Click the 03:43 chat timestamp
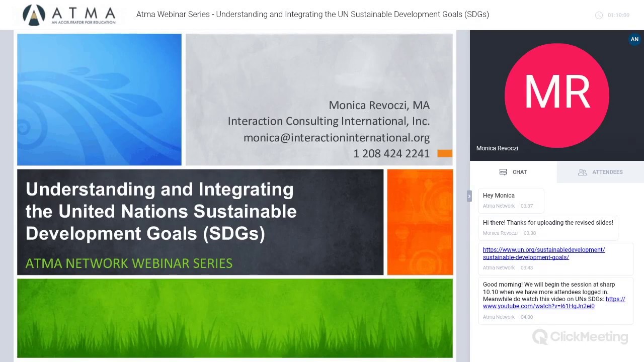 (527, 268)
